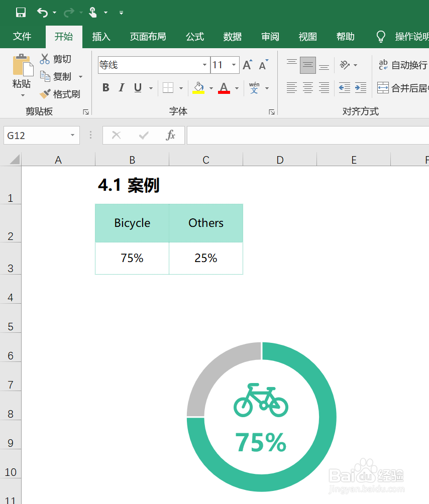Open the 文件 menu tab

click(22, 37)
